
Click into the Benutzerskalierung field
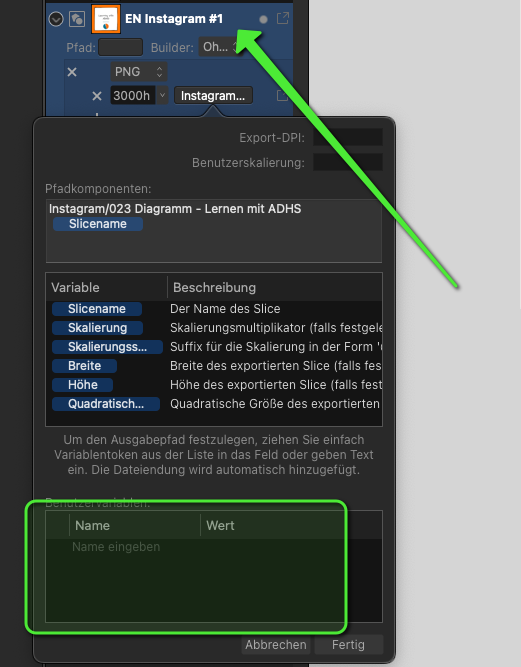348,162
